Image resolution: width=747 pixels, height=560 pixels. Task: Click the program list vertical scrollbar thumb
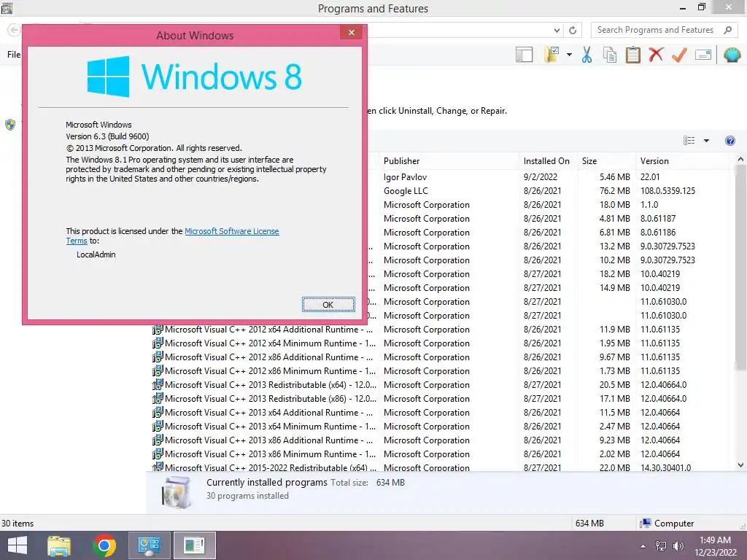[740, 268]
